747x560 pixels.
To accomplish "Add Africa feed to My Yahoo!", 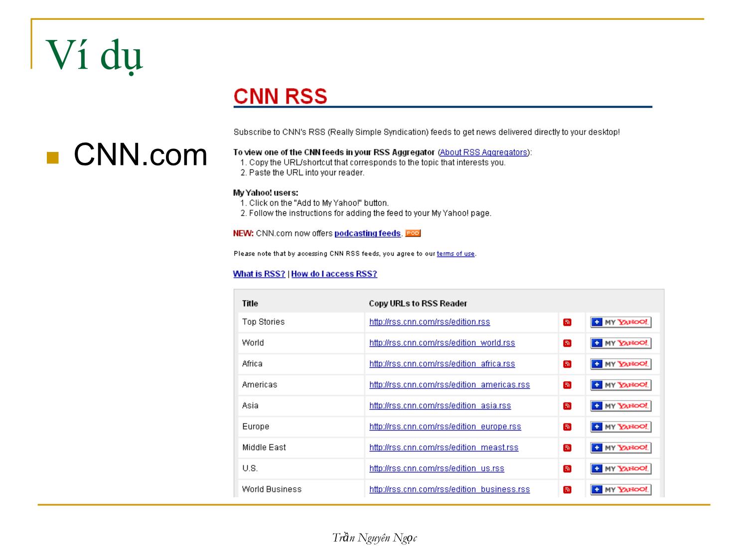I will tap(621, 364).
